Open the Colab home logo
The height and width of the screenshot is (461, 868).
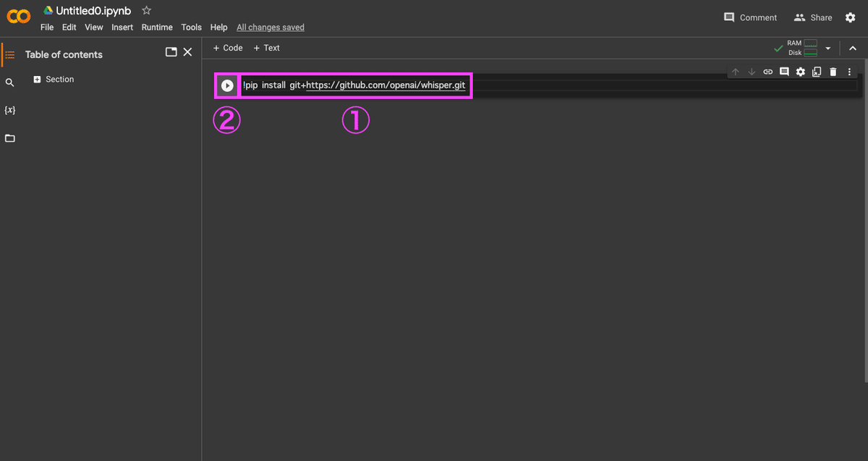point(19,17)
